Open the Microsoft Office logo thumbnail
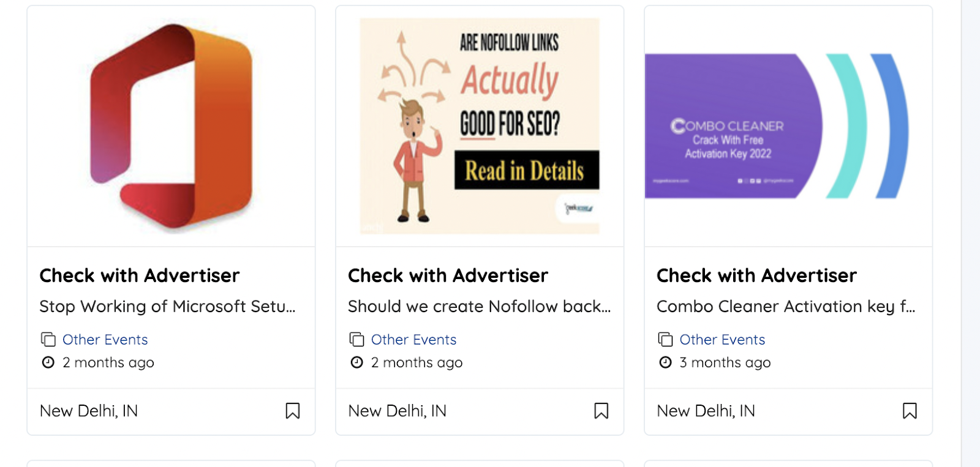Viewport: 980px width, 467px height. click(x=171, y=127)
